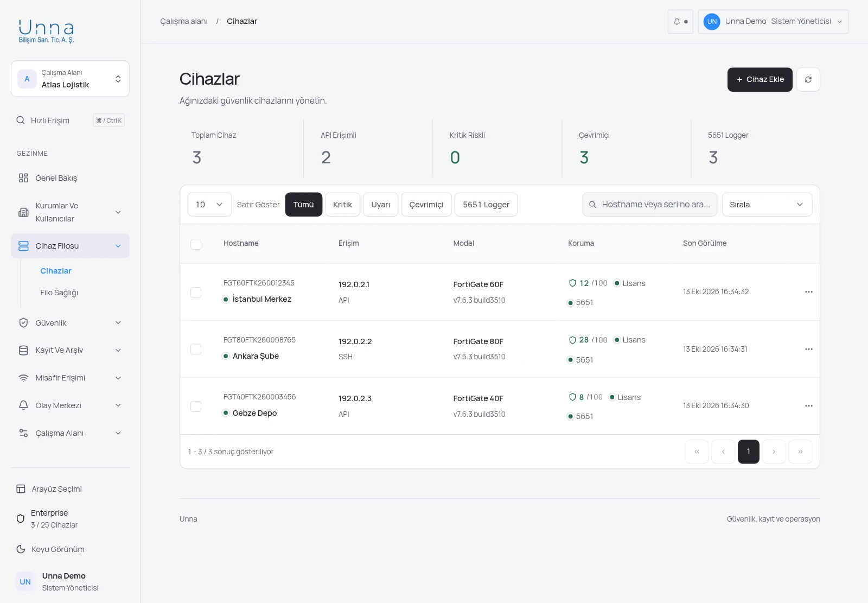This screenshot has width=868, height=603.
Task: Click the Hızlı Erişim search icon
Action: click(x=21, y=120)
